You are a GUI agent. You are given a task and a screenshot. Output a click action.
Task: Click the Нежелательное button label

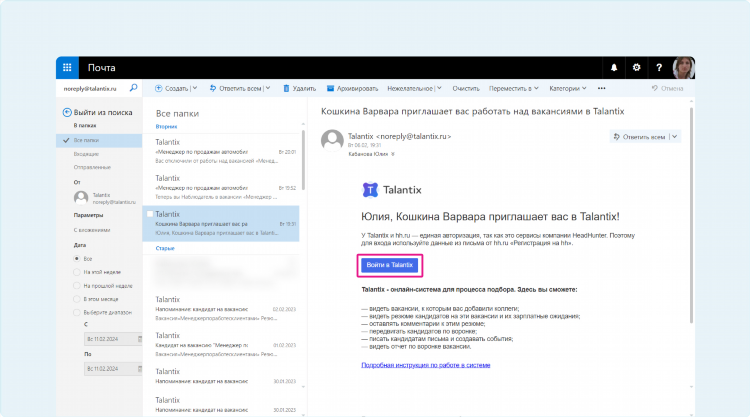coord(410,88)
